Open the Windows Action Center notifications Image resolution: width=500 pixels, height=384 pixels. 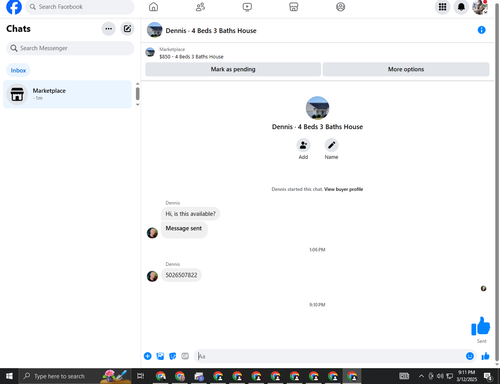pyautogui.click(x=488, y=376)
